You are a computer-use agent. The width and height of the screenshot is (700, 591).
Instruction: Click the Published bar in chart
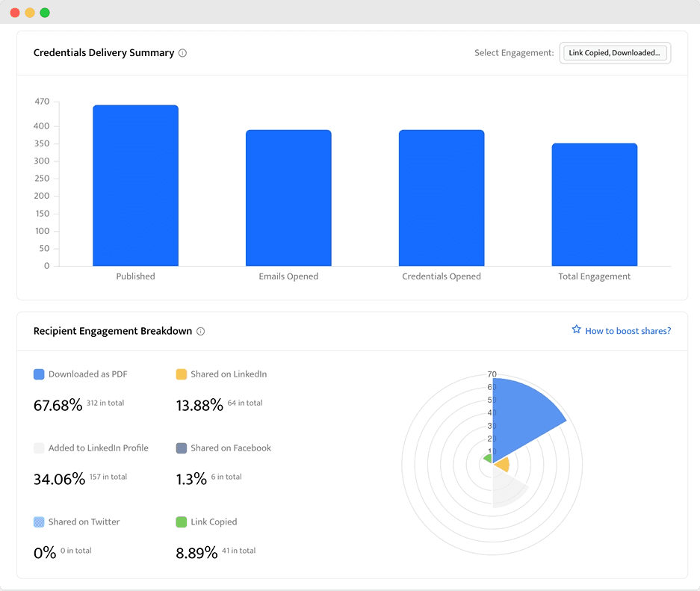click(x=136, y=186)
